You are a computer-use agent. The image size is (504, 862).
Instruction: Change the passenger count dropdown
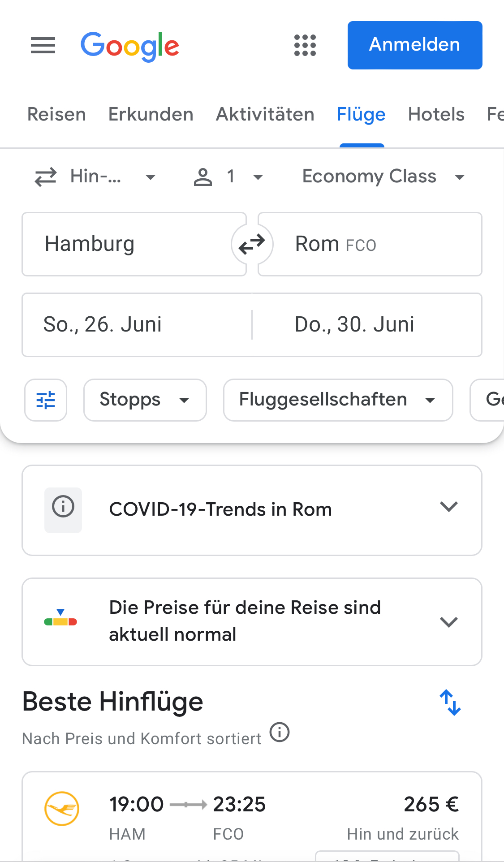pyautogui.click(x=228, y=177)
